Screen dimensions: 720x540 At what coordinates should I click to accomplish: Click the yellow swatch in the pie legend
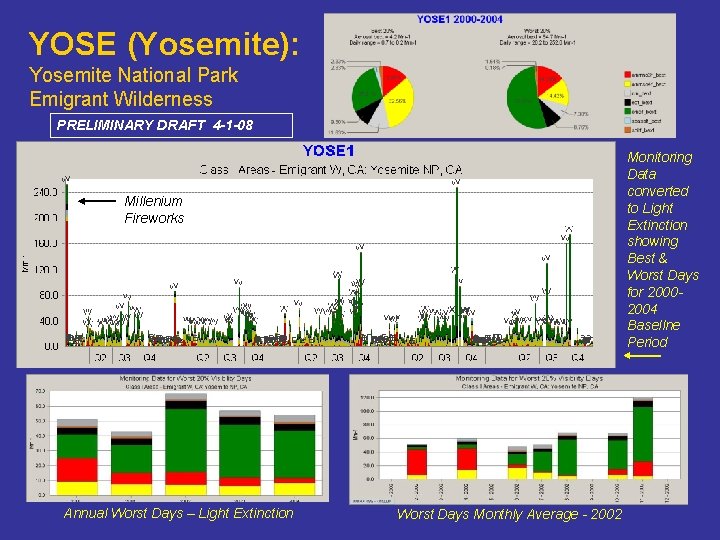point(627,84)
